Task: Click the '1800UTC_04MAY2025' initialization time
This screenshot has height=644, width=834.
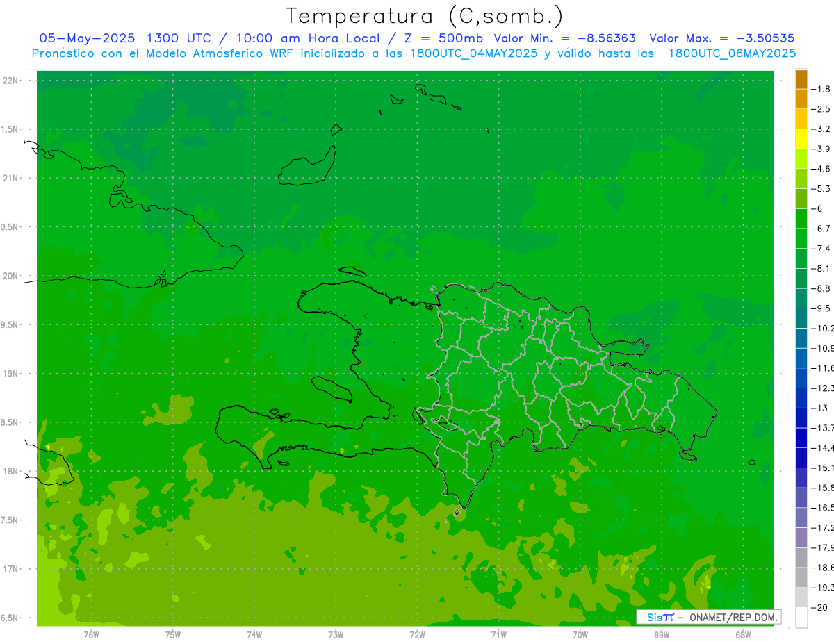Action: [472, 53]
